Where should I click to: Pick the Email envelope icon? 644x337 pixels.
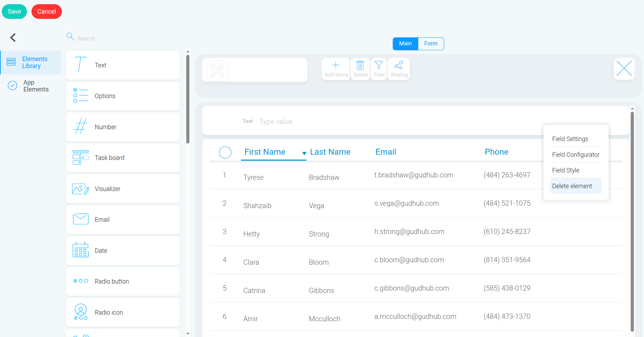pyautogui.click(x=81, y=219)
